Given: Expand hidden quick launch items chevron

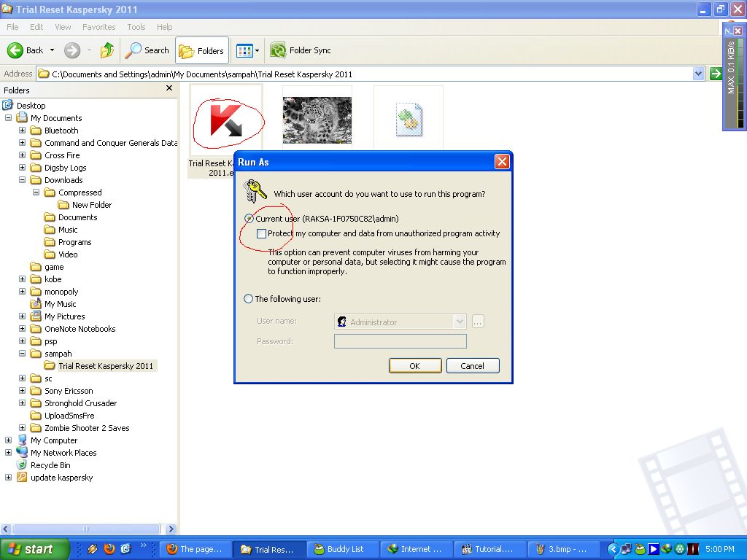Looking at the screenshot, I should pyautogui.click(x=144, y=545).
